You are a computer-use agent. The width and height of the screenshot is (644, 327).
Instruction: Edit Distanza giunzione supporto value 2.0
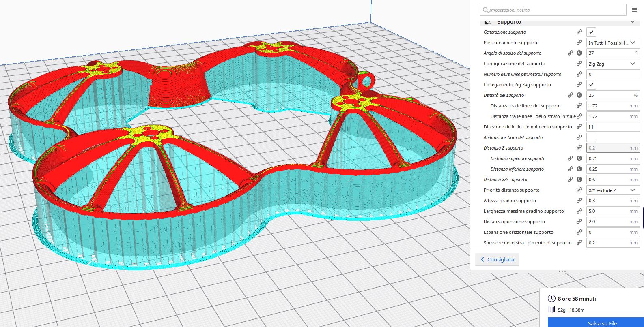(x=613, y=222)
